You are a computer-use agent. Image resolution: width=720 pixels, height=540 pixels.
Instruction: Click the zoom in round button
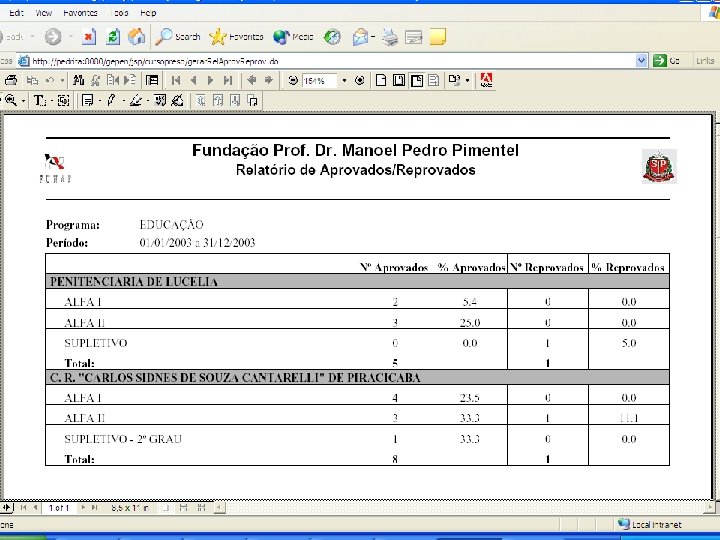pyautogui.click(x=360, y=80)
